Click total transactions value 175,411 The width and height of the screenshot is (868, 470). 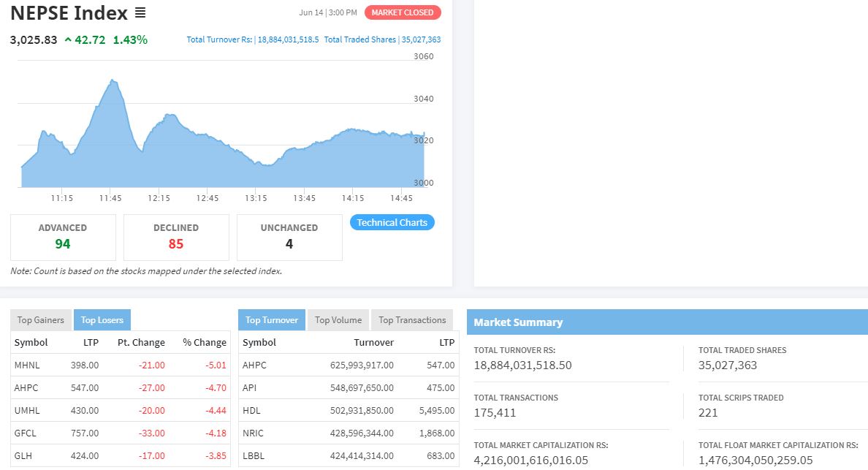coord(495,413)
